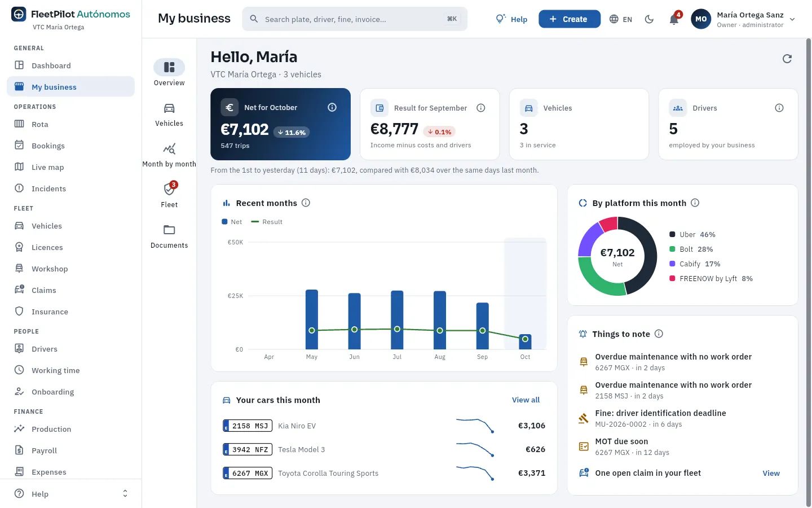Click the Uber color swatch in legend
The height and width of the screenshot is (508, 812).
[x=672, y=234]
